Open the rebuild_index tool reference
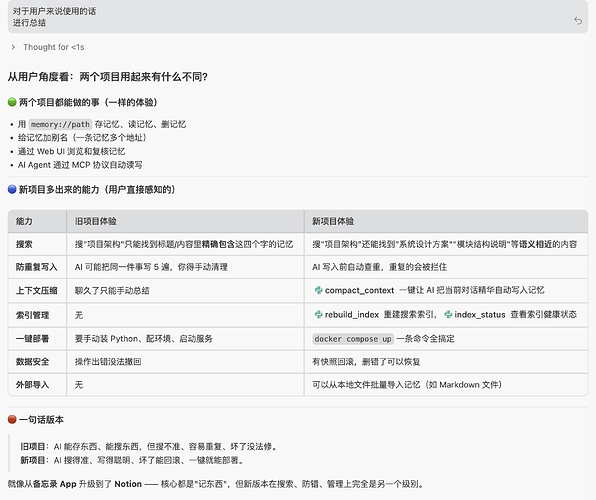 [x=352, y=315]
